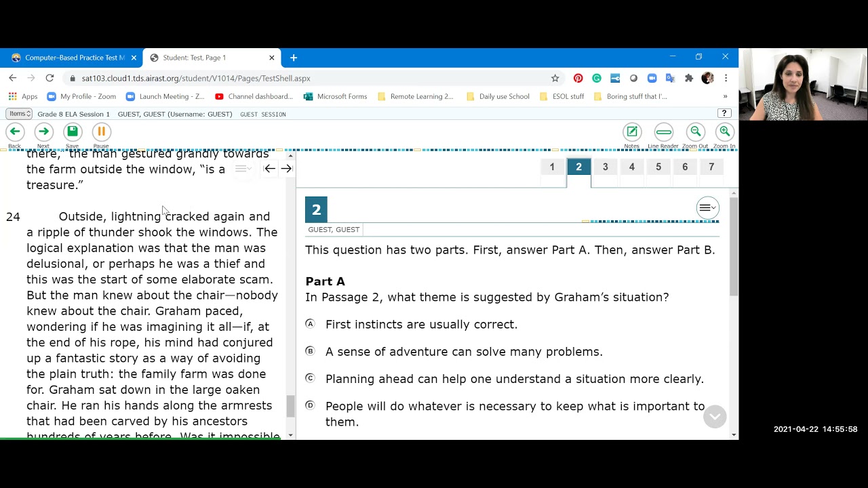This screenshot has width=868, height=488.
Task: Shrink the passage pane with left arrow
Action: coord(270,169)
